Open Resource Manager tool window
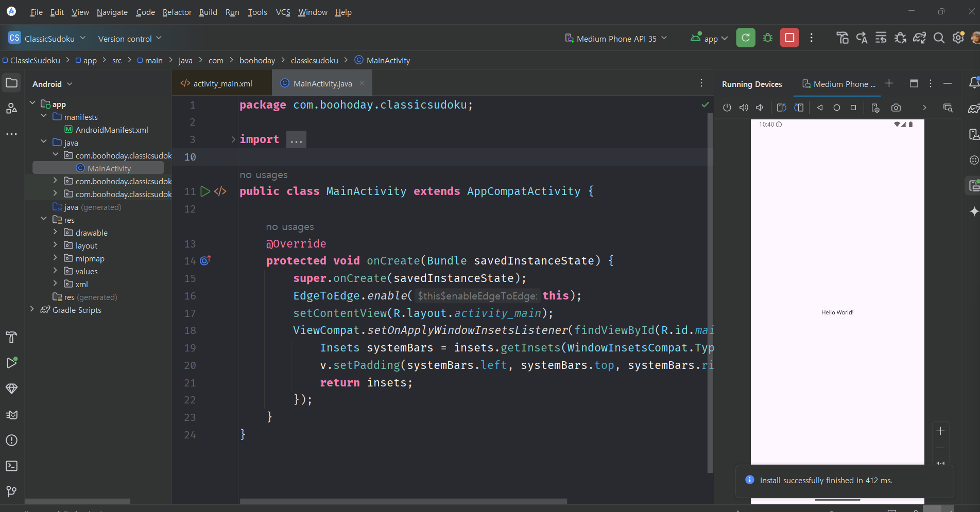This screenshot has height=512, width=980. pyautogui.click(x=11, y=109)
